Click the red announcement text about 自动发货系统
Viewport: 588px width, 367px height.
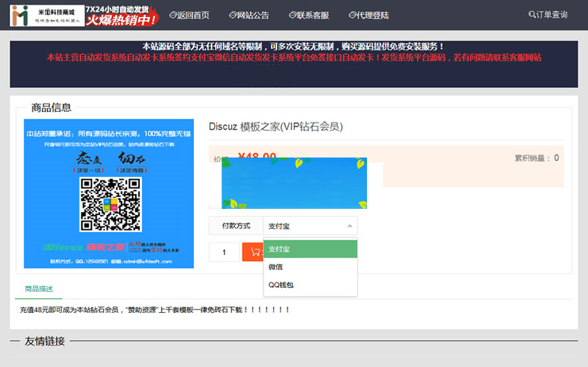point(294,58)
